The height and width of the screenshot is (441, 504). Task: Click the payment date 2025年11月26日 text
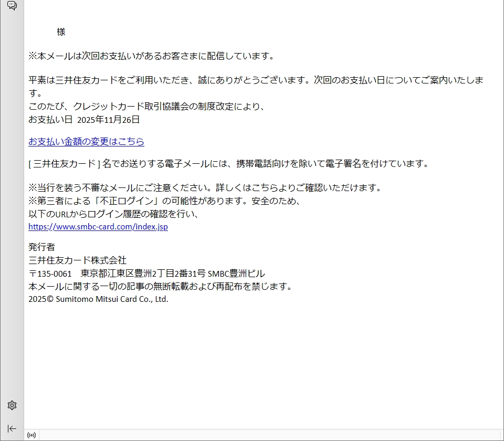click(x=108, y=120)
